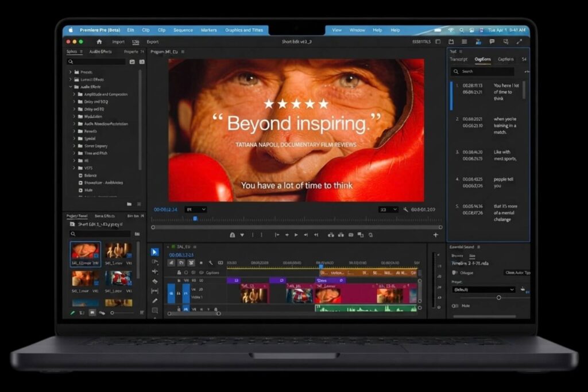Toggle the blue V1 track target button
Image resolution: width=588 pixels, height=392 pixels.
186,293
